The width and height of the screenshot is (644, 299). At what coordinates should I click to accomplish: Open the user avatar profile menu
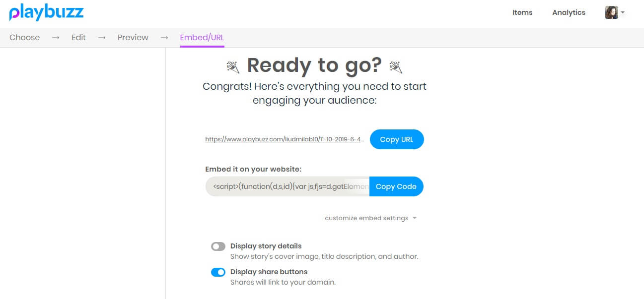[x=611, y=12]
